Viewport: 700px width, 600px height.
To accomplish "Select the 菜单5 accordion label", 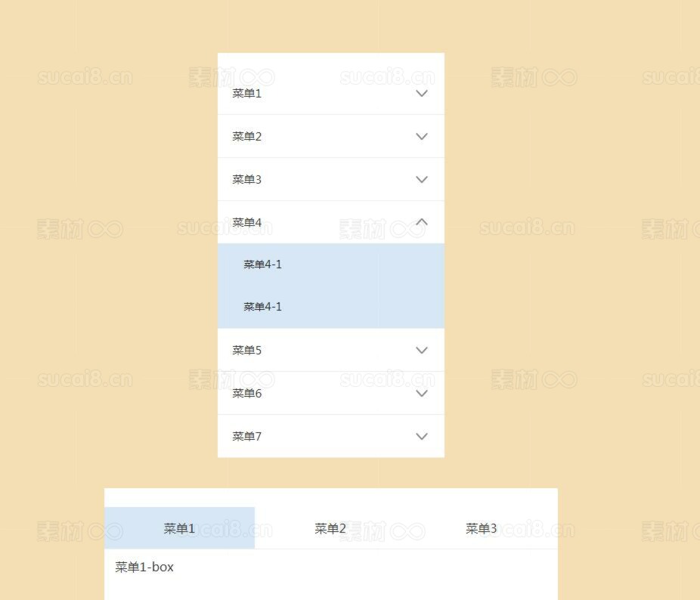I will 247,351.
